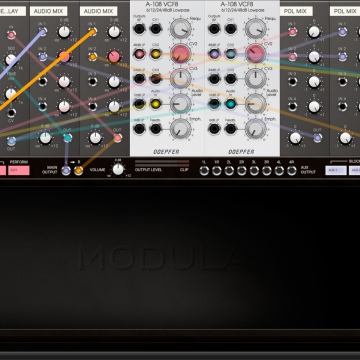Click the CV3 knob on left A-108 VCF8
360x360 pixels.
tap(181, 79)
